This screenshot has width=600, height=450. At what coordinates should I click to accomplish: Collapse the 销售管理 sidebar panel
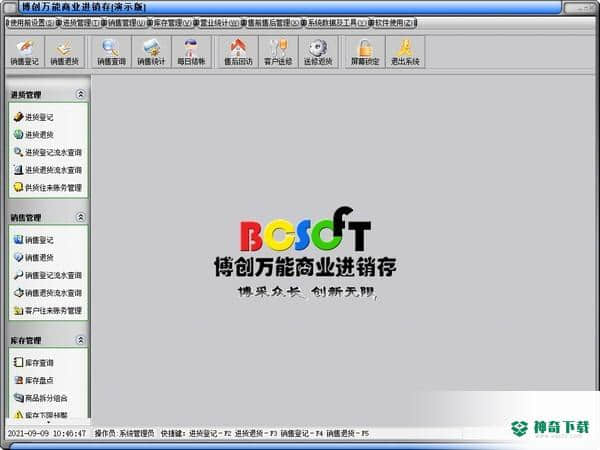pos(80,217)
